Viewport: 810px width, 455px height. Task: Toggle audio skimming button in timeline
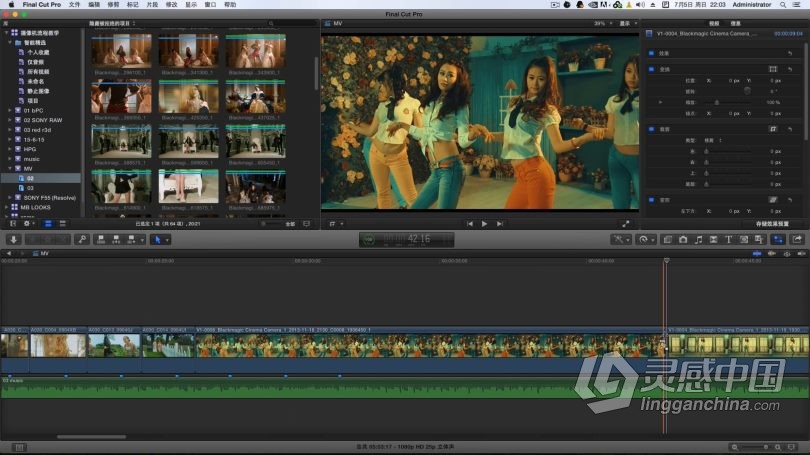pos(772,254)
